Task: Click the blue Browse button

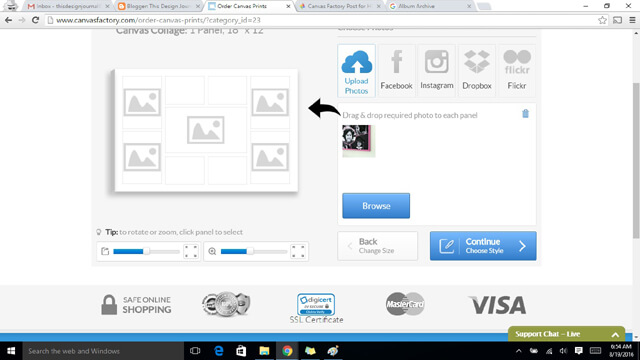Action: (x=376, y=206)
